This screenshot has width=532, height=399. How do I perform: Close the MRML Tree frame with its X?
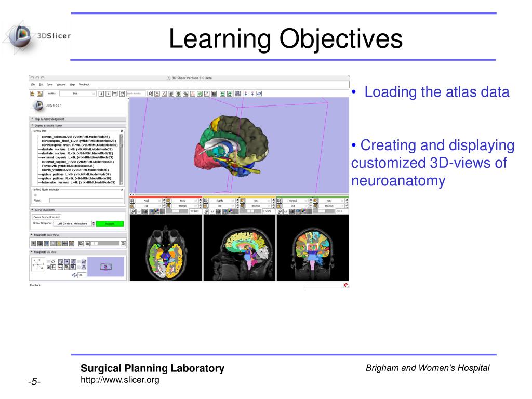click(x=122, y=131)
